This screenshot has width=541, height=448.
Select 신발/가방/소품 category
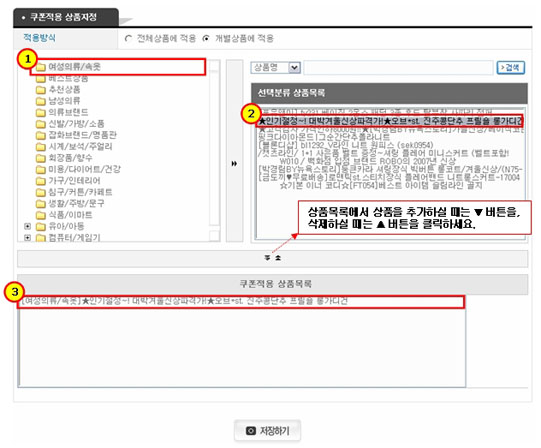coord(76,124)
